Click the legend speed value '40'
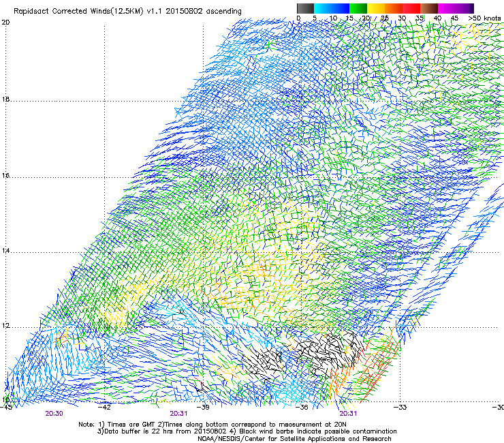Screen dimensions: 504x443 [437, 18]
